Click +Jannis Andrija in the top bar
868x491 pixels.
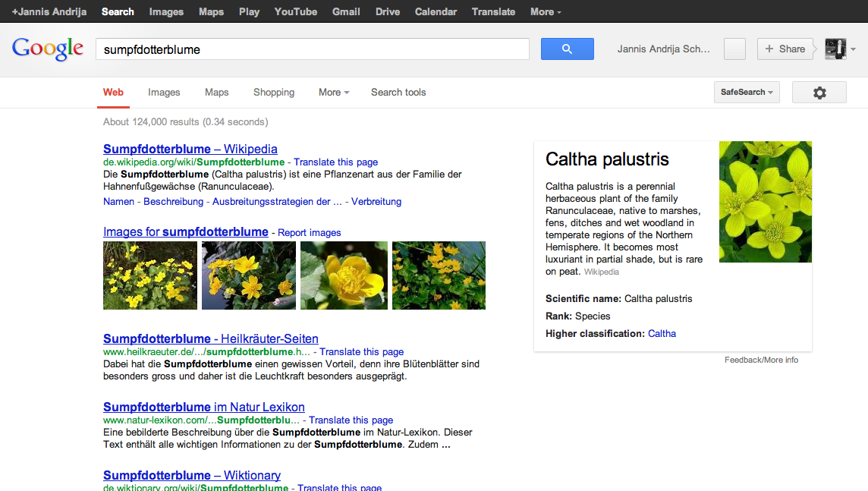pyautogui.click(x=49, y=11)
